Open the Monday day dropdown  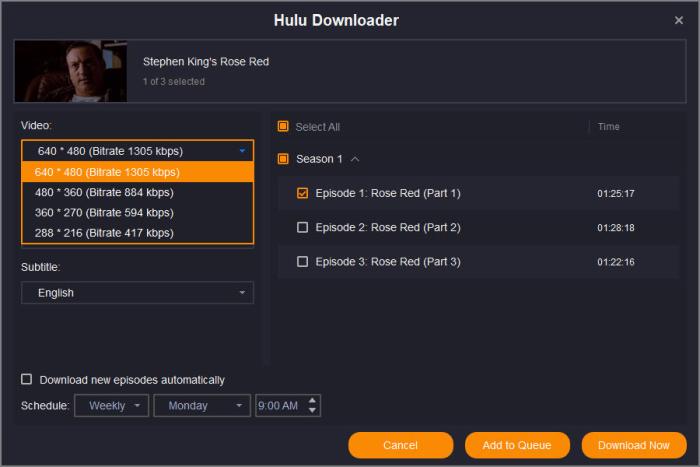pyautogui.click(x=202, y=405)
